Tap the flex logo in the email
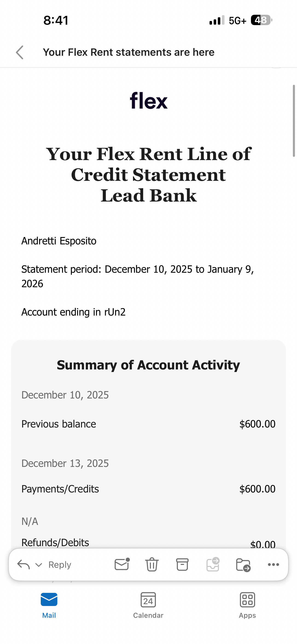 (148, 100)
